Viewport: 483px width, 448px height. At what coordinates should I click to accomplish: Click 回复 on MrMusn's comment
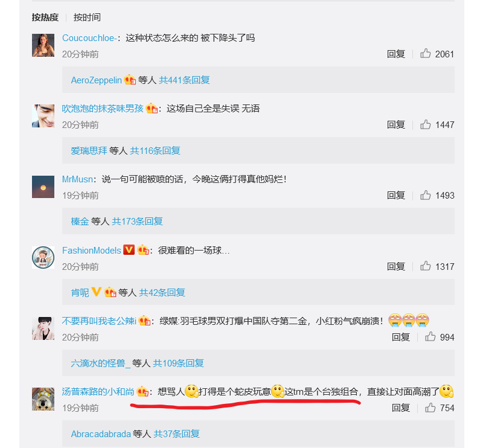[396, 196]
